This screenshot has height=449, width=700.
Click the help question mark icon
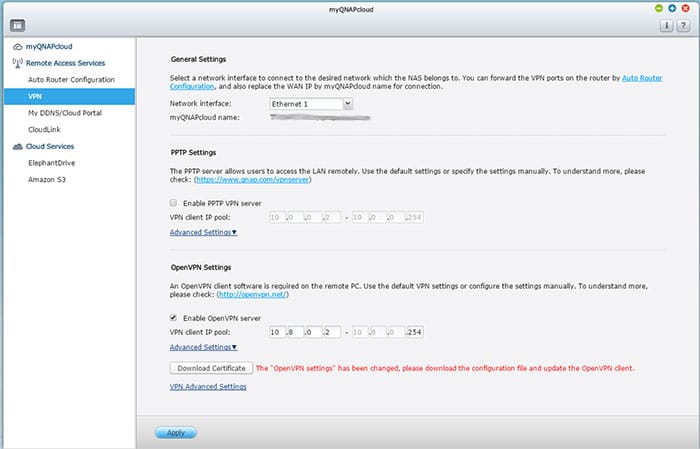click(683, 25)
